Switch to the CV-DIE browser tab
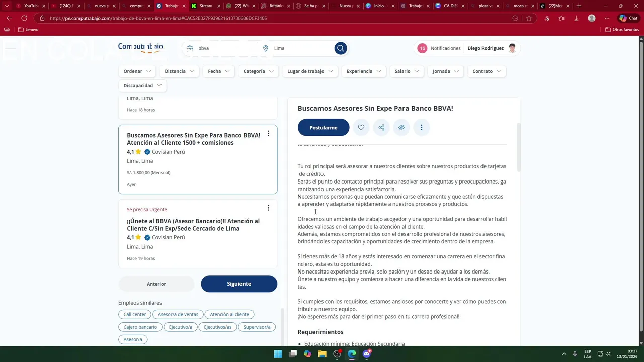The height and width of the screenshot is (362, 644). [x=449, y=6]
